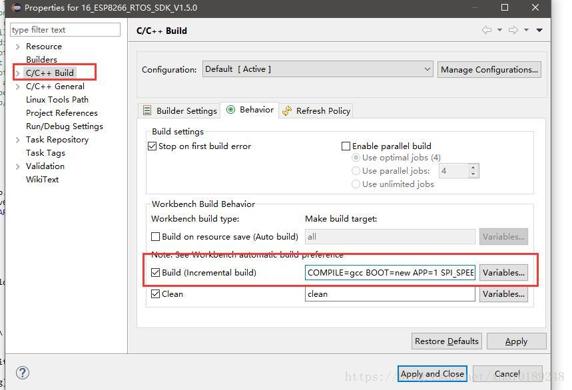Click the forward navigation arrow icon
572x390 pixels.
click(x=513, y=30)
